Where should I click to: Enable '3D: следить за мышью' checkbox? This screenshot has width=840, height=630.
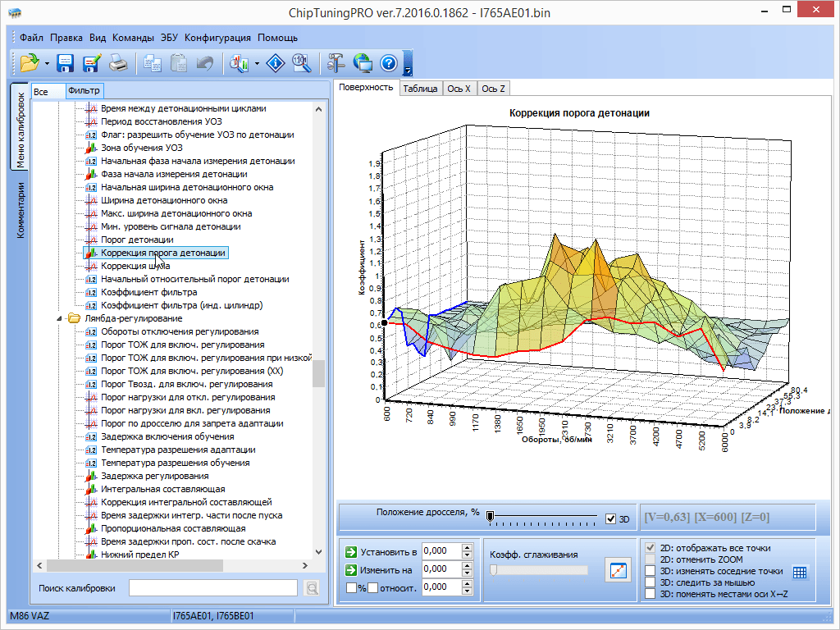(651, 582)
